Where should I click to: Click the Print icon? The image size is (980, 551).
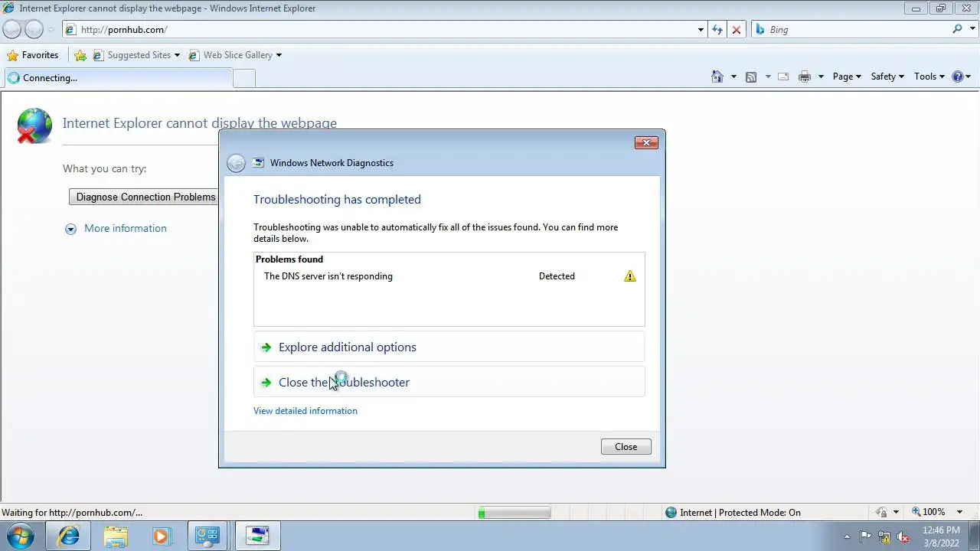pyautogui.click(x=804, y=77)
